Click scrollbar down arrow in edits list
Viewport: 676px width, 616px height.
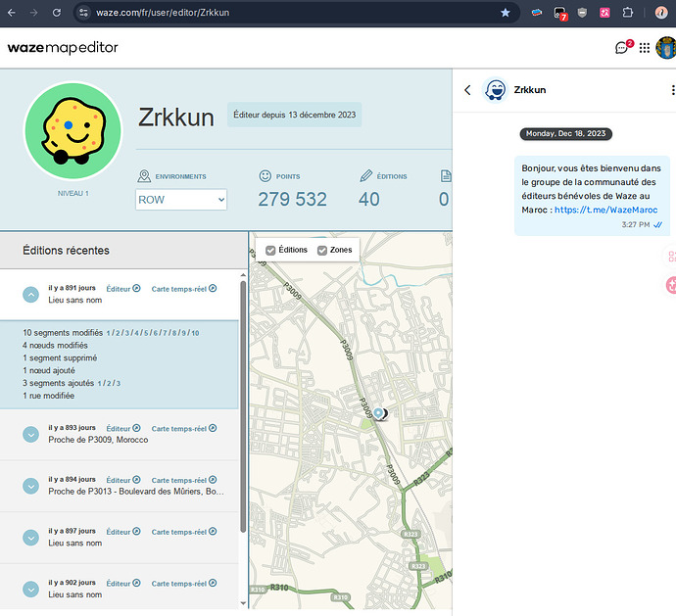243,603
